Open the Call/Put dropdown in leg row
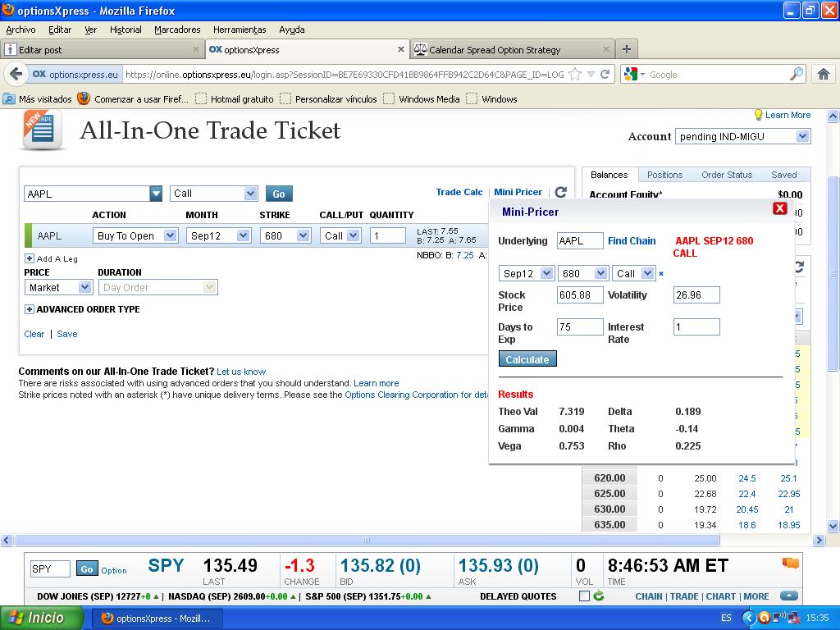Screen dimensions: 840x630 tap(340, 235)
